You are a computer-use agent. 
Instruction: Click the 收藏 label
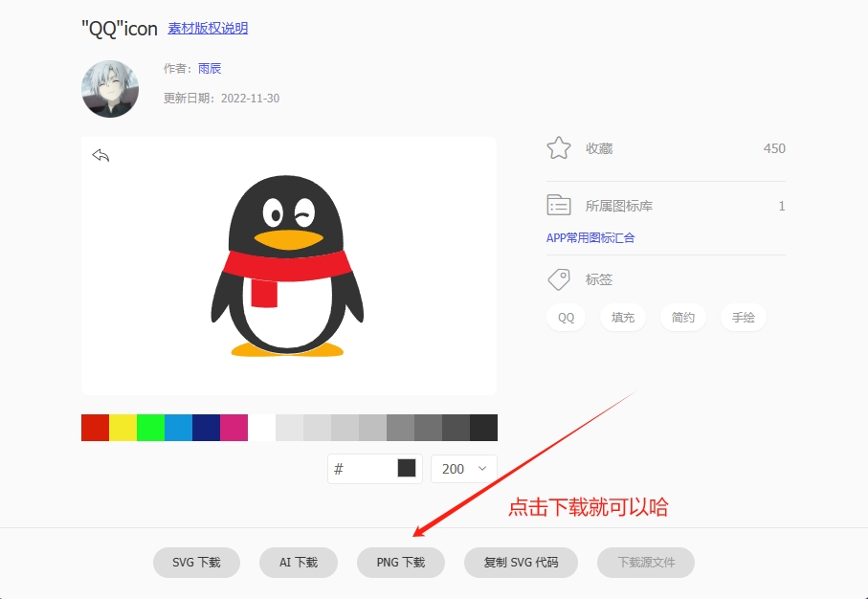pyautogui.click(x=599, y=148)
